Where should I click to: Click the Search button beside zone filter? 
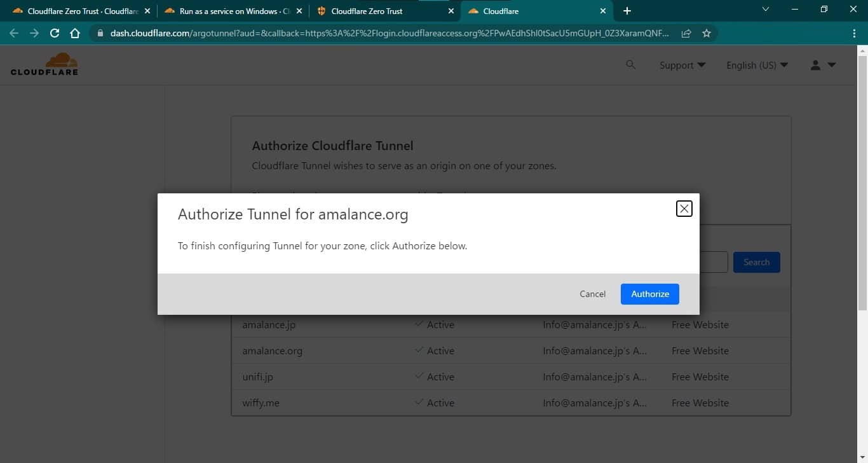tap(756, 262)
